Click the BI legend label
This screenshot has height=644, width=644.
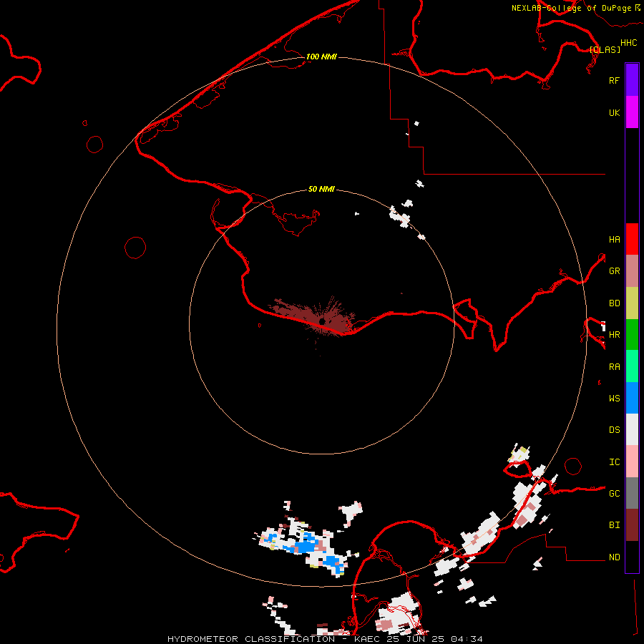coord(614,525)
